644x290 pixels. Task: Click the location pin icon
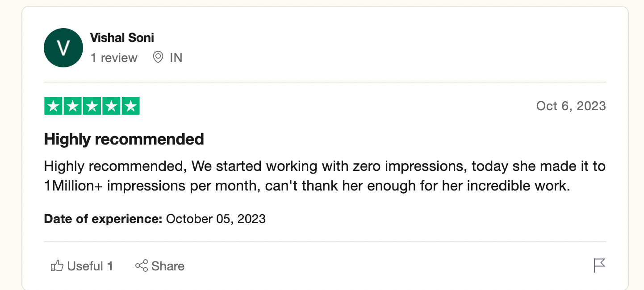158,57
